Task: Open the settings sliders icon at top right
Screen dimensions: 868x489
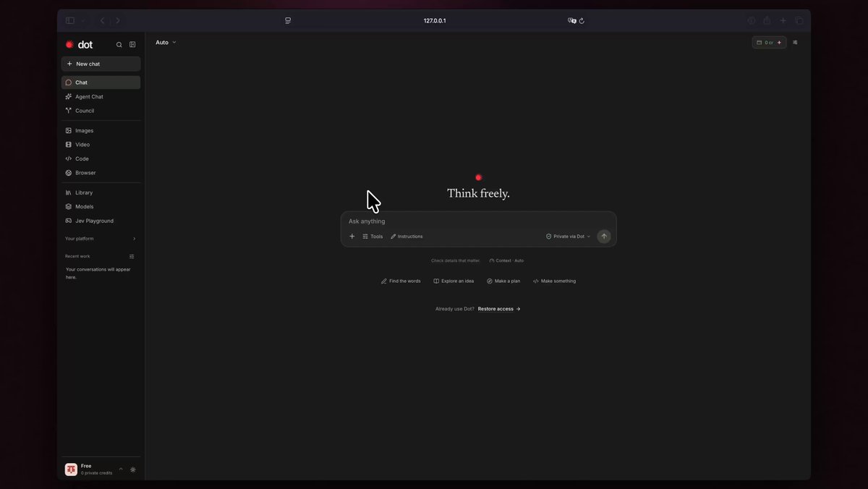Action: [795, 43]
